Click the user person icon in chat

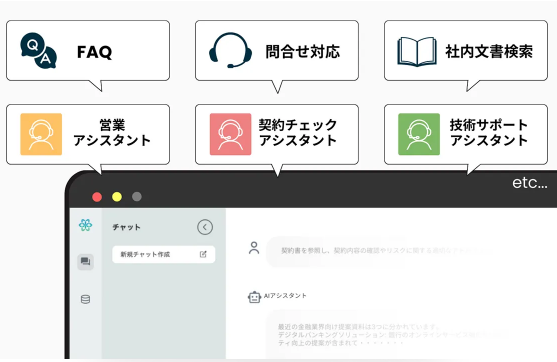[254, 248]
